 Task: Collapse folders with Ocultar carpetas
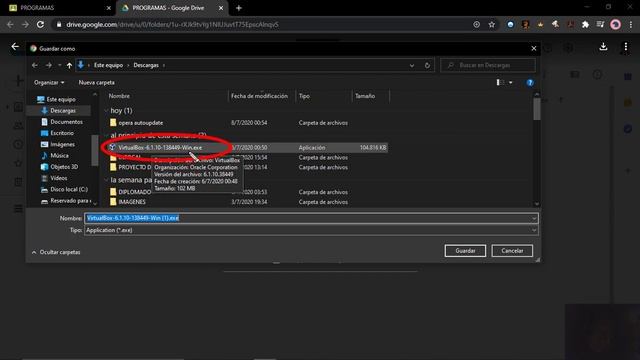pyautogui.click(x=56, y=252)
